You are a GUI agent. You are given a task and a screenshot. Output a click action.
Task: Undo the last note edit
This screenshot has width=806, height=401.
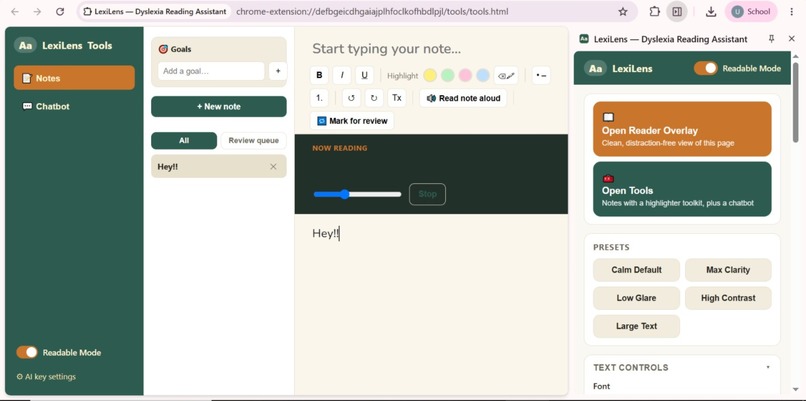[351, 98]
